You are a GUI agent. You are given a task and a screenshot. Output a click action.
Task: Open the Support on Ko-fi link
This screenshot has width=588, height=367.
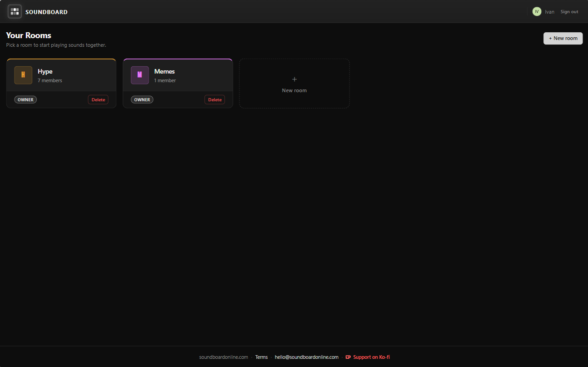pos(371,357)
